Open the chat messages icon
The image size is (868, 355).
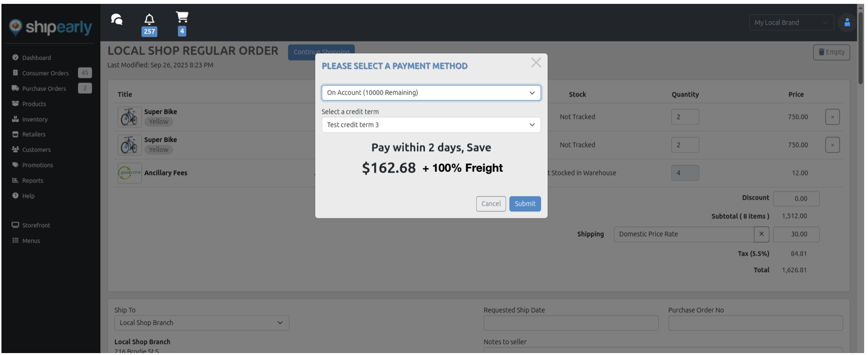[117, 19]
